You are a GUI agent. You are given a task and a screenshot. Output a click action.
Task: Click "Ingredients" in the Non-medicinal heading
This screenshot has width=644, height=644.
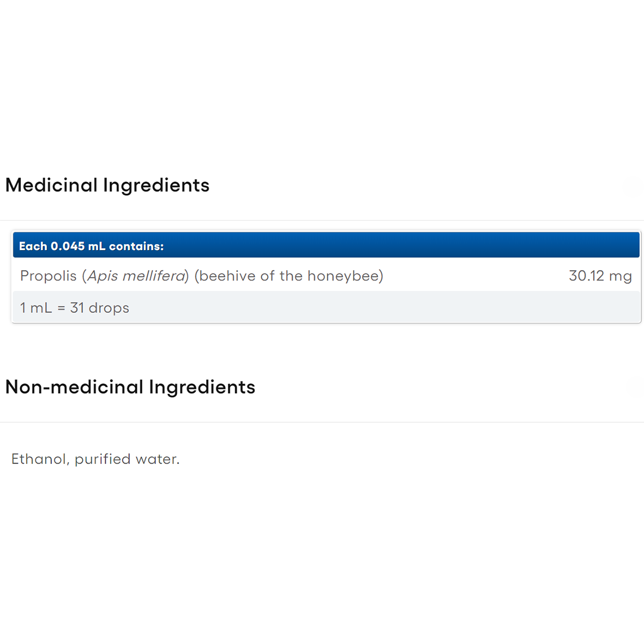(202, 387)
